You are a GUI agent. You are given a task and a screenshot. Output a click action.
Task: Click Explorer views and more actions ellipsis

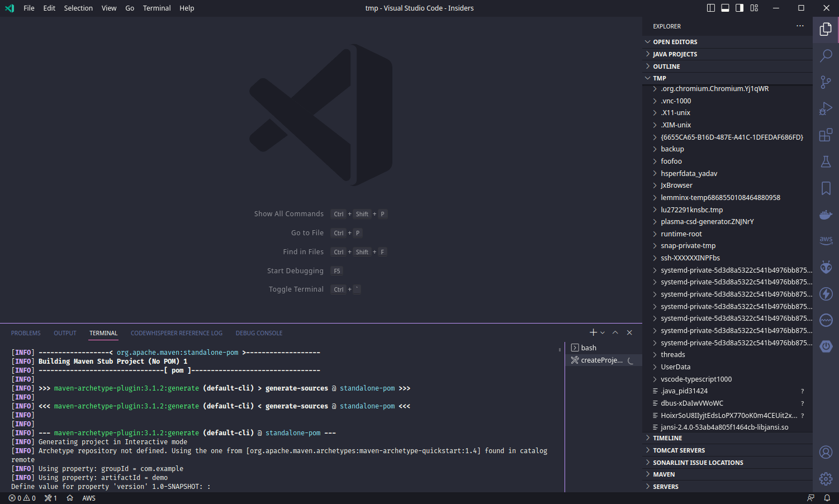pyautogui.click(x=800, y=26)
